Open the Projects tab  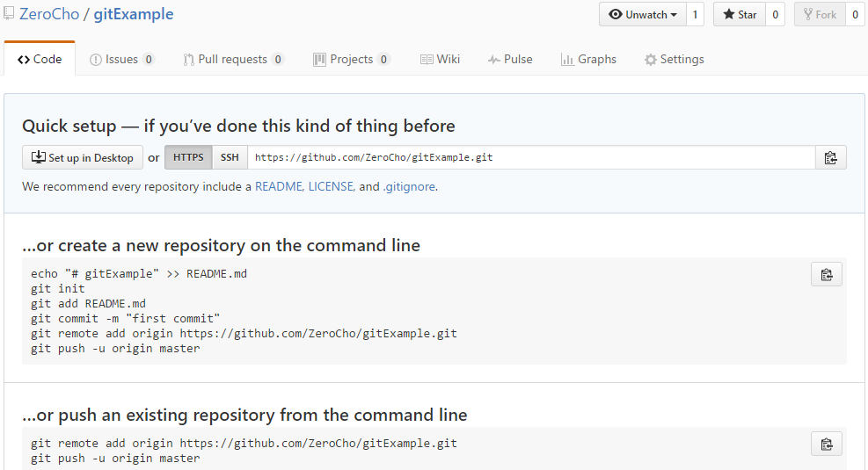coord(352,59)
